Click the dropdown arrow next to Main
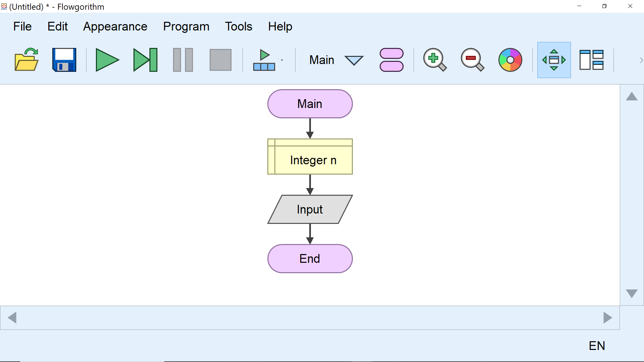644x362 pixels. click(354, 60)
